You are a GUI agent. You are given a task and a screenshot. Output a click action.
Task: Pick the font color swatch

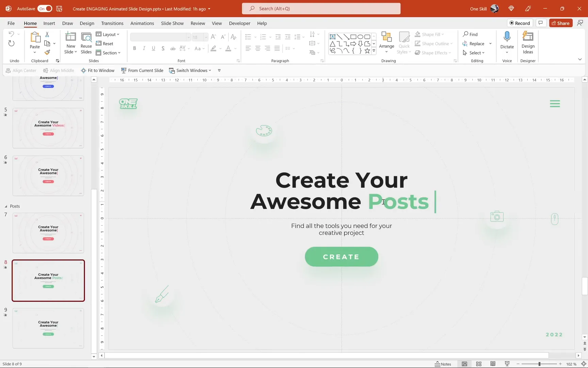tap(228, 48)
